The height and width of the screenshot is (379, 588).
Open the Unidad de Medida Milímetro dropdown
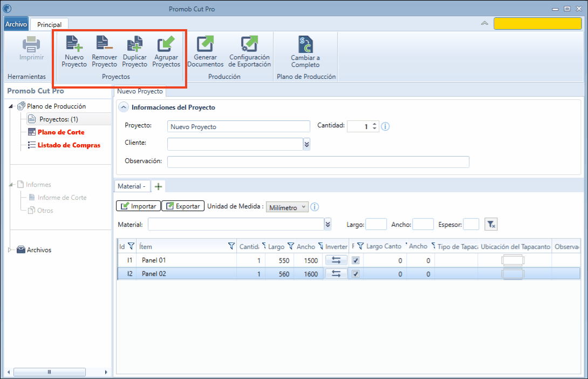[x=287, y=207]
